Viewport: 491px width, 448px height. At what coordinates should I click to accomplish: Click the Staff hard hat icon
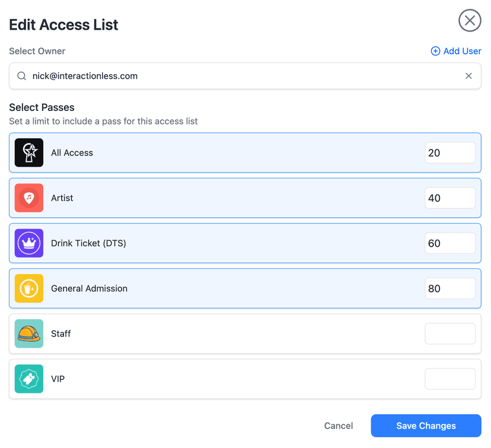click(x=28, y=333)
